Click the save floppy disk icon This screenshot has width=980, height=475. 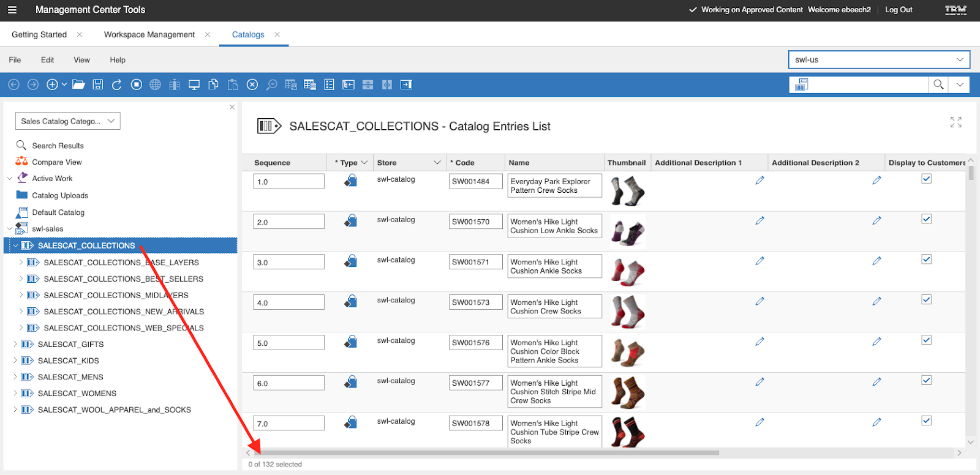click(x=98, y=84)
